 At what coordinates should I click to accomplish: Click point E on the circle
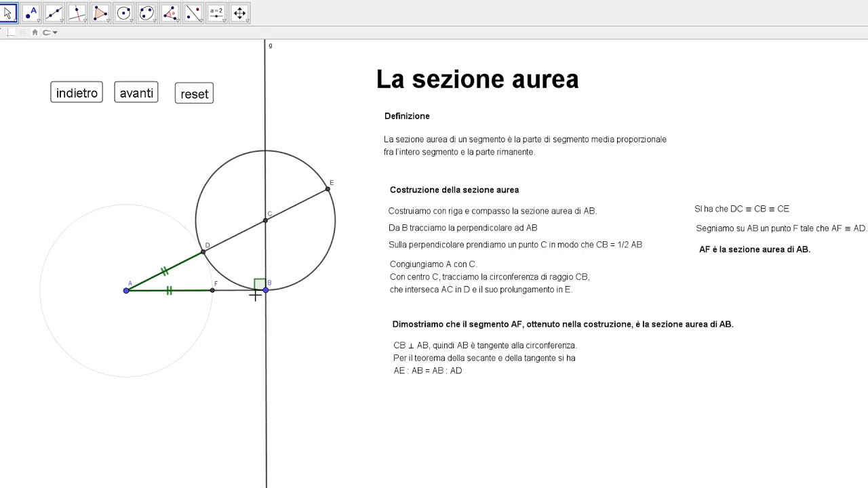pyautogui.click(x=328, y=189)
